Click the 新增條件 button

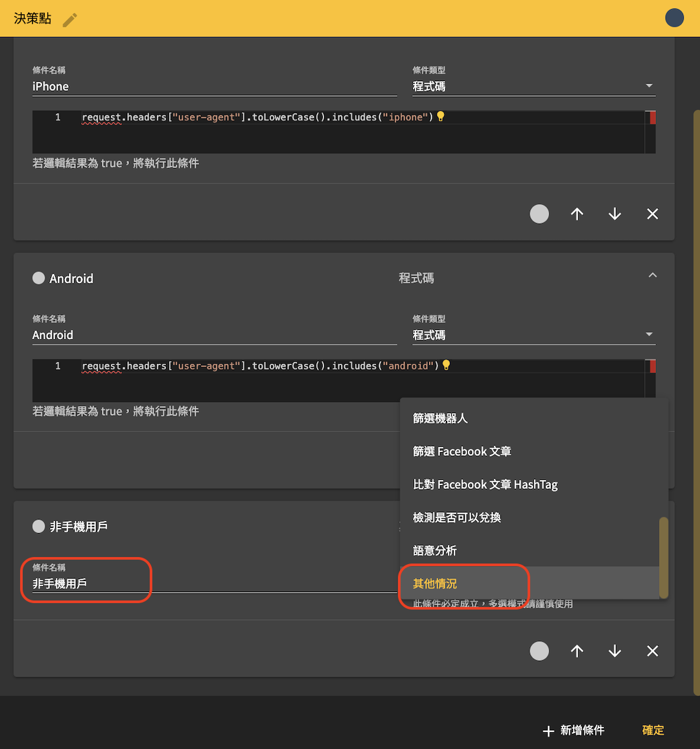click(574, 730)
